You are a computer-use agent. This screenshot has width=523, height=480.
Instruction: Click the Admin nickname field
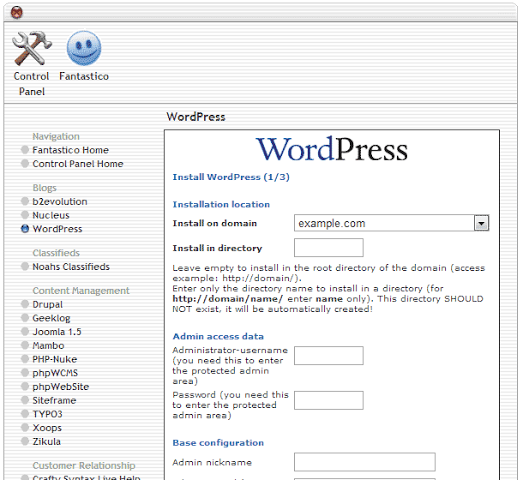365,462
